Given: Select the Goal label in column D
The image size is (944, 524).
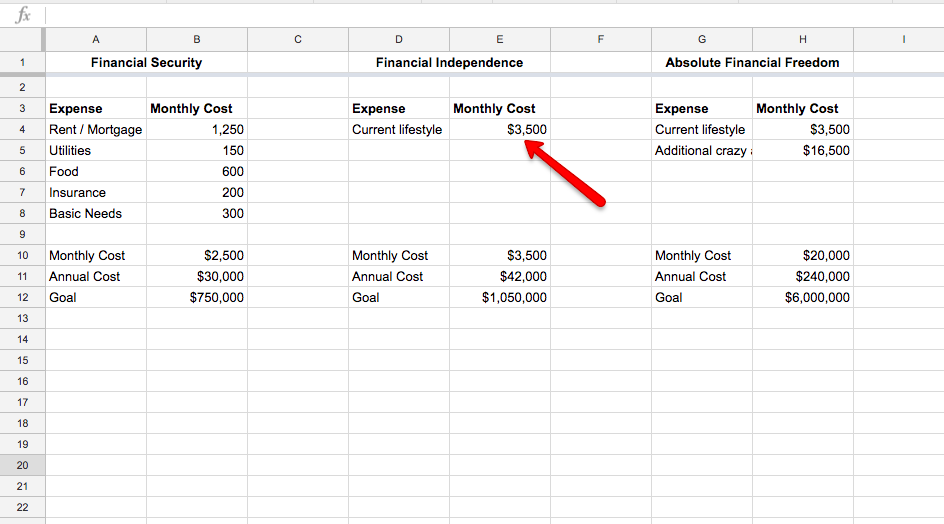Looking at the screenshot, I should point(399,298).
